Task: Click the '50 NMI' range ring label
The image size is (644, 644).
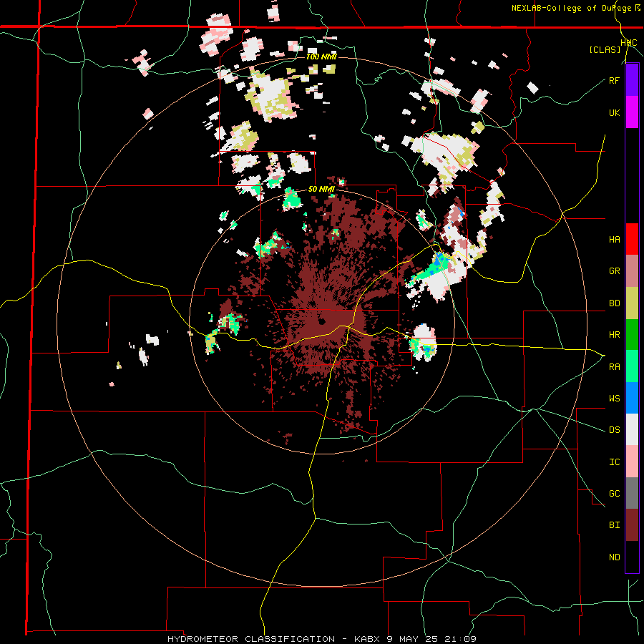Action: 321,190
